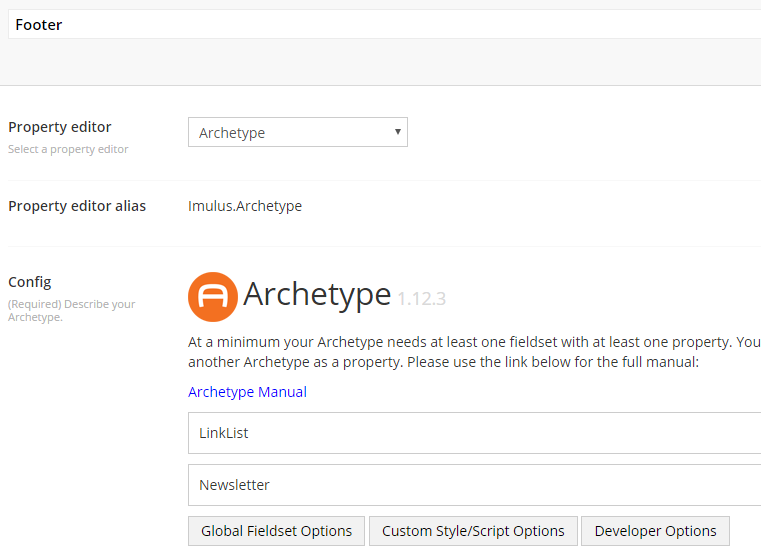Click Global Fieldset Options button

click(276, 531)
